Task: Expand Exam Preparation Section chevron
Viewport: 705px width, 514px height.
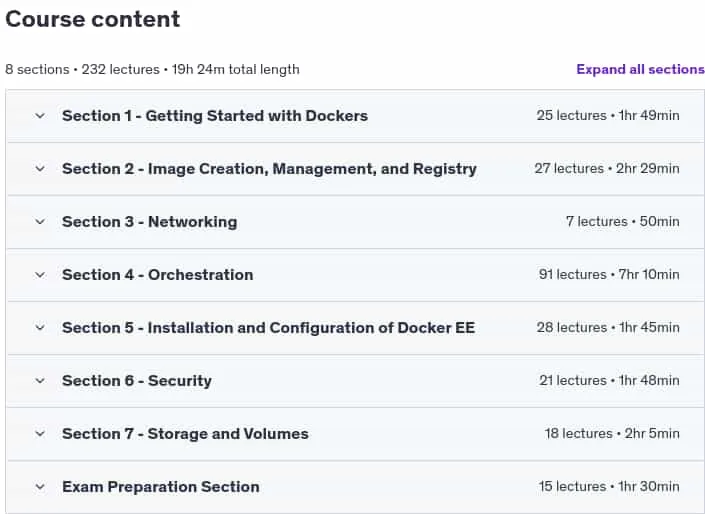Action: click(40, 487)
